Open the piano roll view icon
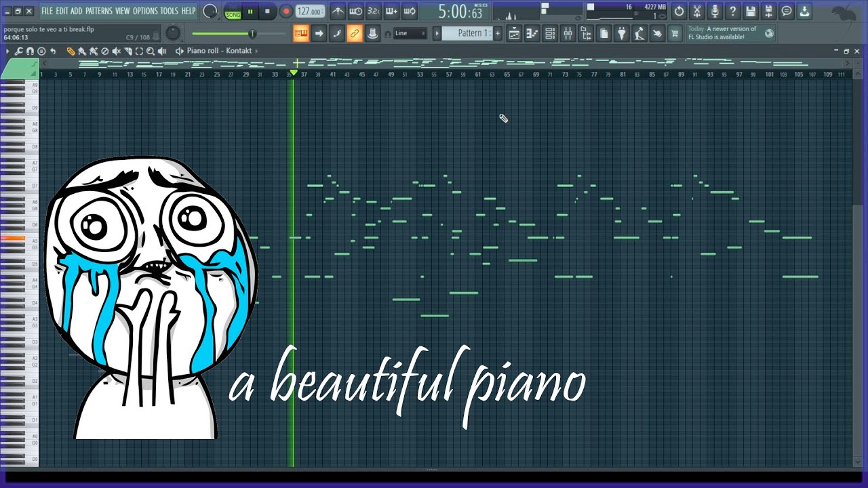This screenshot has width=868, height=488. [532, 33]
